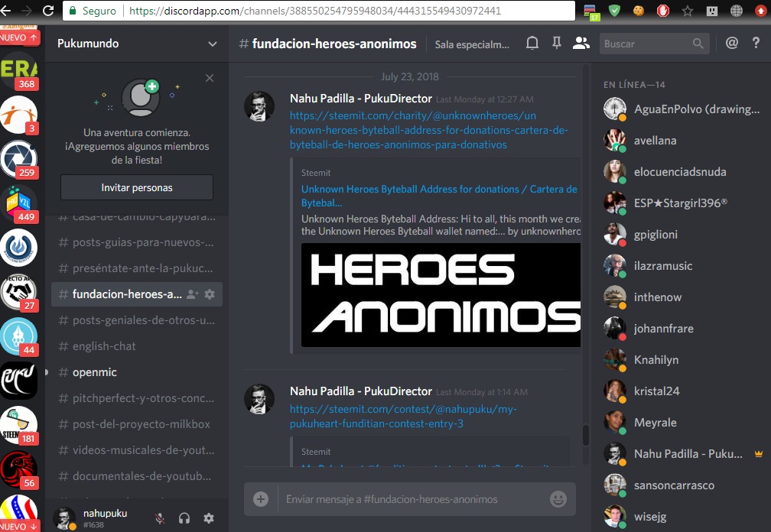Open HEROES ANONIMOS embed image

[441, 295]
